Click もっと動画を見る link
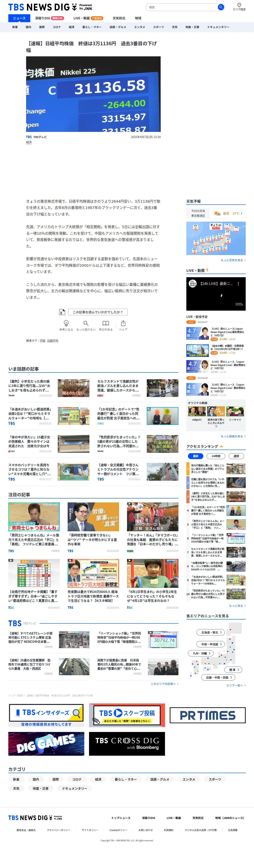Screen dimensions: 254x868 pos(233,436)
